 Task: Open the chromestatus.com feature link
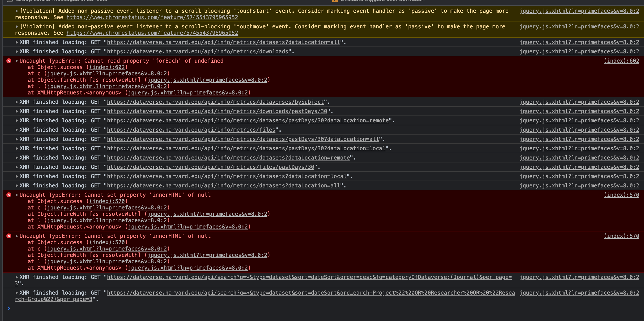(x=152, y=17)
